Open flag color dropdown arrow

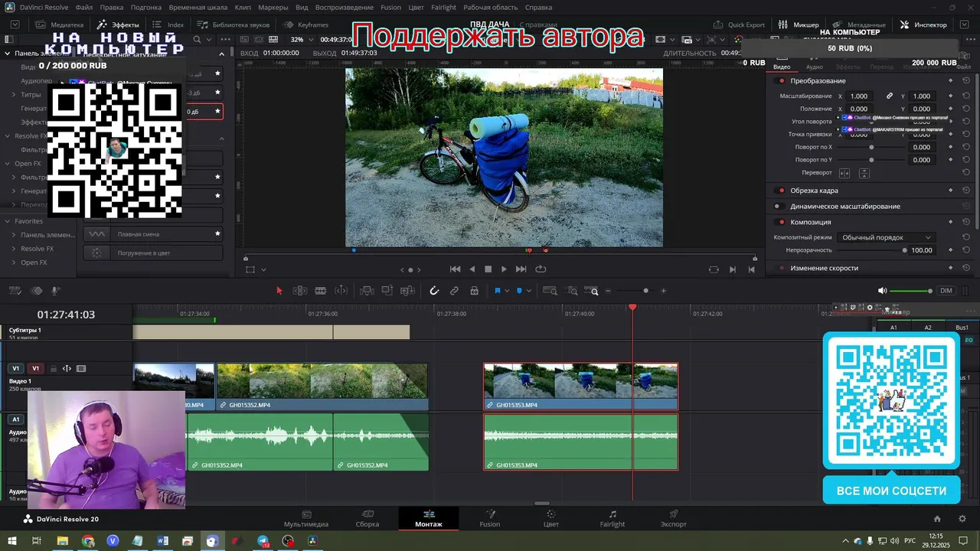pos(507,291)
